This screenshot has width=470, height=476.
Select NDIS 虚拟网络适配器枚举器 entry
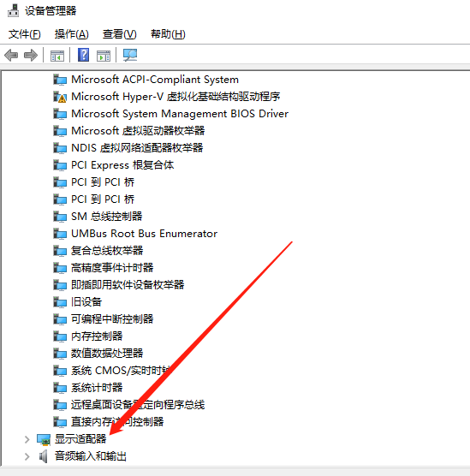(137, 148)
